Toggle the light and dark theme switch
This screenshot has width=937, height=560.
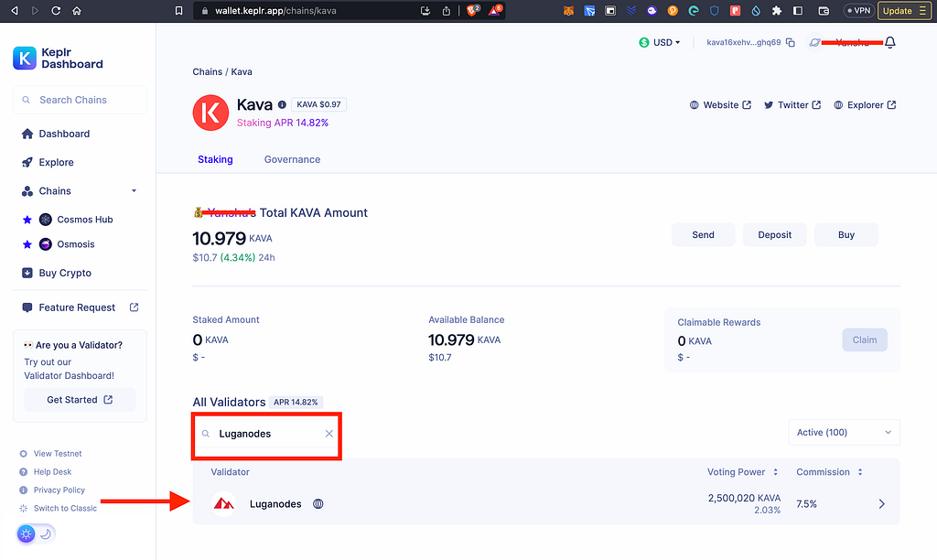point(36,533)
